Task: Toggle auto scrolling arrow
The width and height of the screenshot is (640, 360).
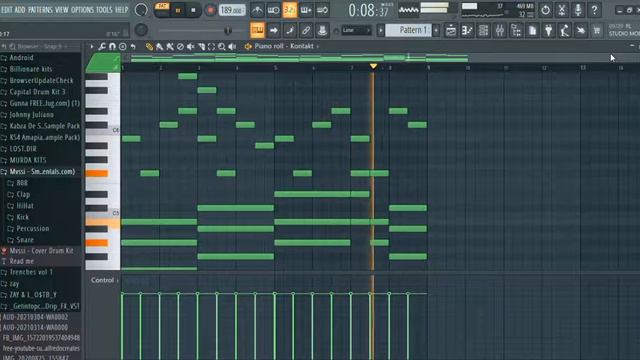Action: pyautogui.click(x=273, y=30)
